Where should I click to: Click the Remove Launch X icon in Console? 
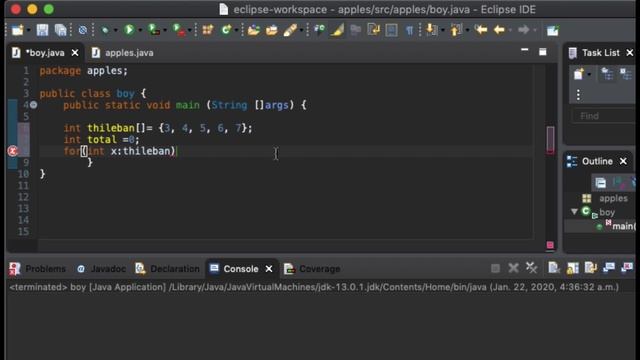pyautogui.click(x=513, y=268)
